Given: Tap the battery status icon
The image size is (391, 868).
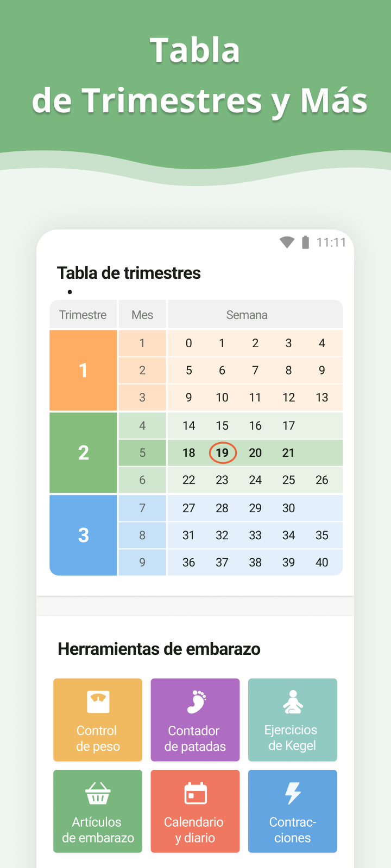Looking at the screenshot, I should coord(305,242).
